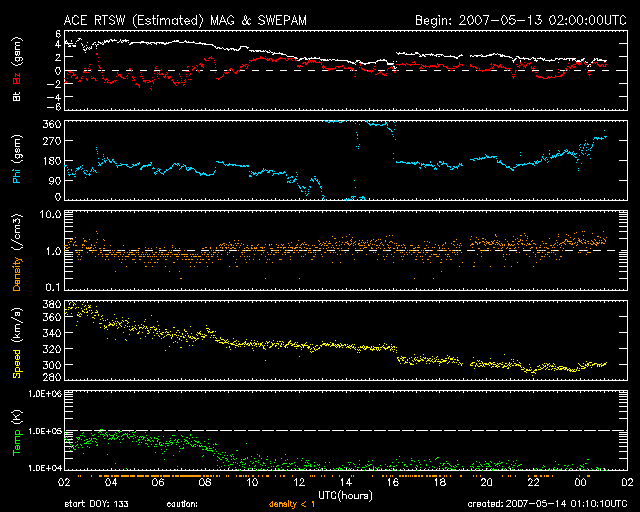Click the "380" tick on the Speed axis
The height and width of the screenshot is (512, 640).
(52, 304)
